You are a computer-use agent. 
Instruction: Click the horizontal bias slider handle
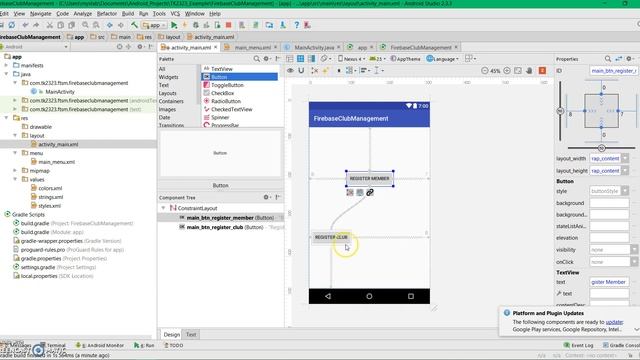click(601, 148)
